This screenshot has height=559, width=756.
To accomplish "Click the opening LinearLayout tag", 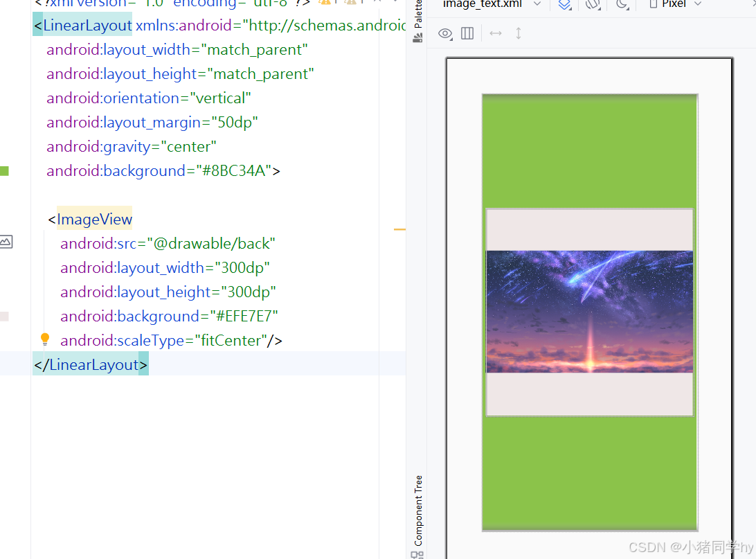I will tap(82, 25).
